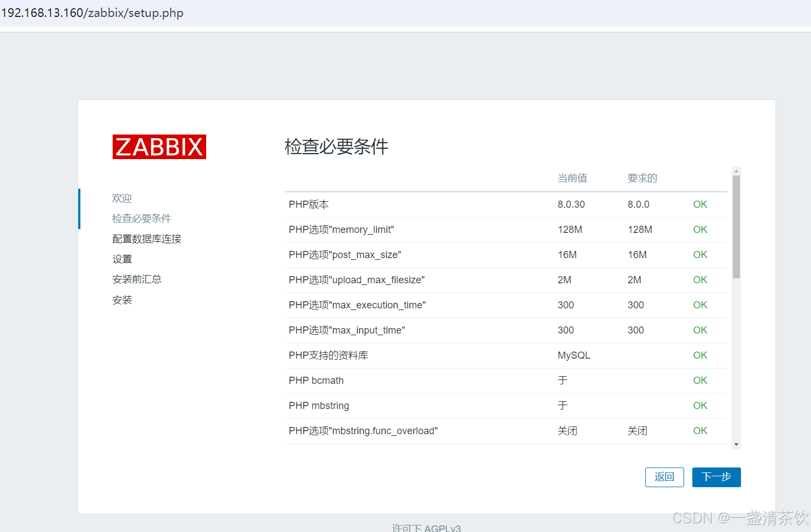Click the ZABBIX logo
This screenshot has width=811, height=532.
click(x=159, y=147)
